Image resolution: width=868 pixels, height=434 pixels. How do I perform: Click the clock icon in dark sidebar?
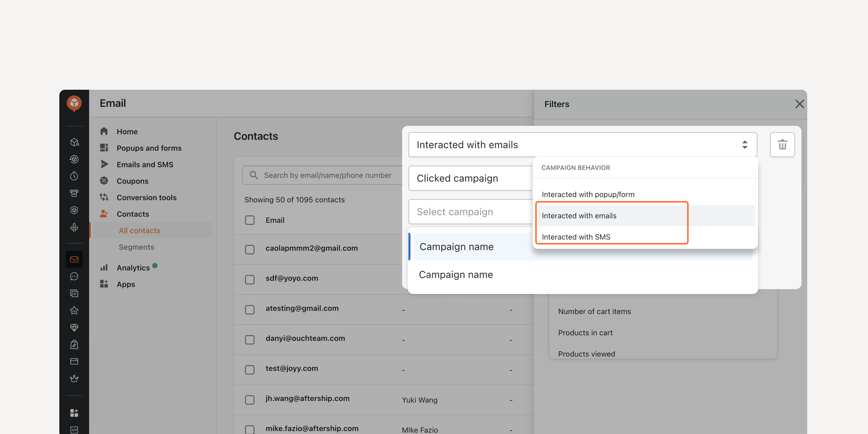[74, 176]
